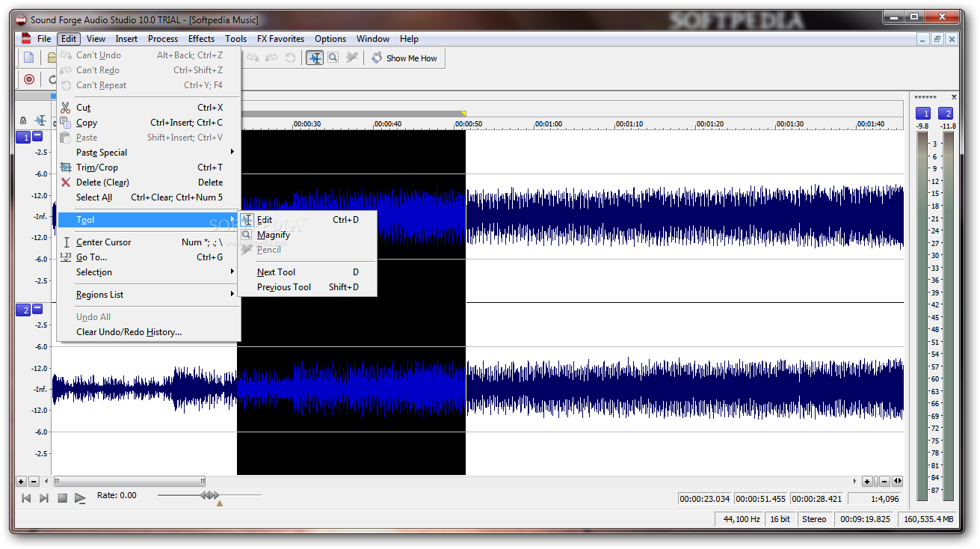Expand the Paste Special submenu
980x549 pixels.
[149, 153]
